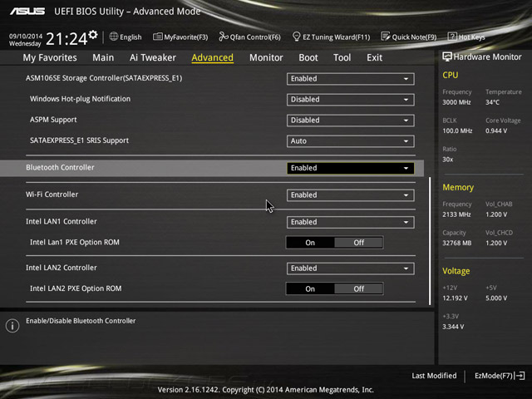Click the Enable/Disable Bluetooth Controller help text
Image resolution: width=532 pixels, height=399 pixels.
[81, 321]
